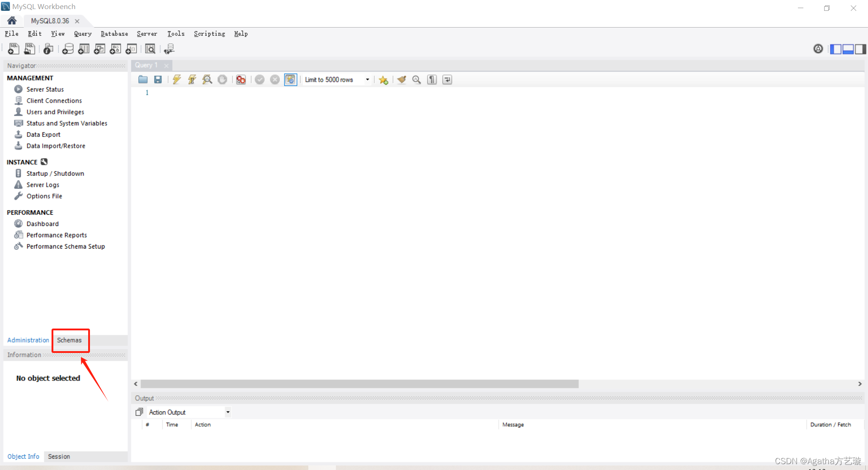Toggle invisible characters pilcrow icon

point(432,80)
